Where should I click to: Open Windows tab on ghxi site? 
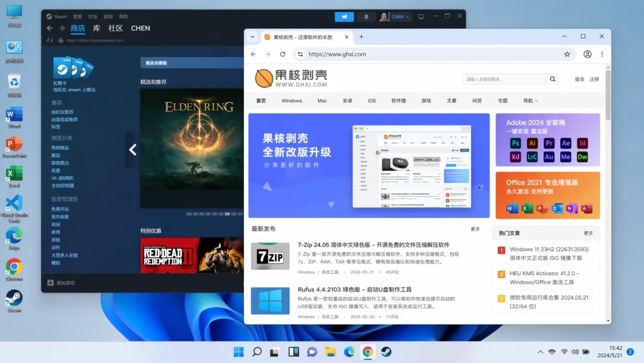[292, 101]
